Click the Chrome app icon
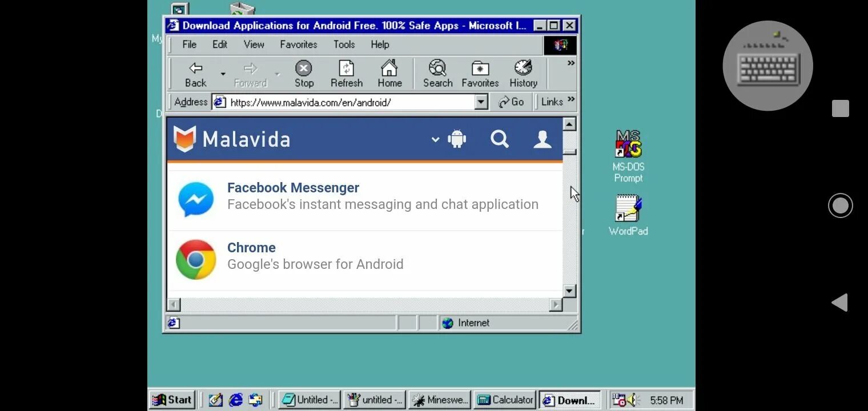868x411 pixels. [196, 259]
